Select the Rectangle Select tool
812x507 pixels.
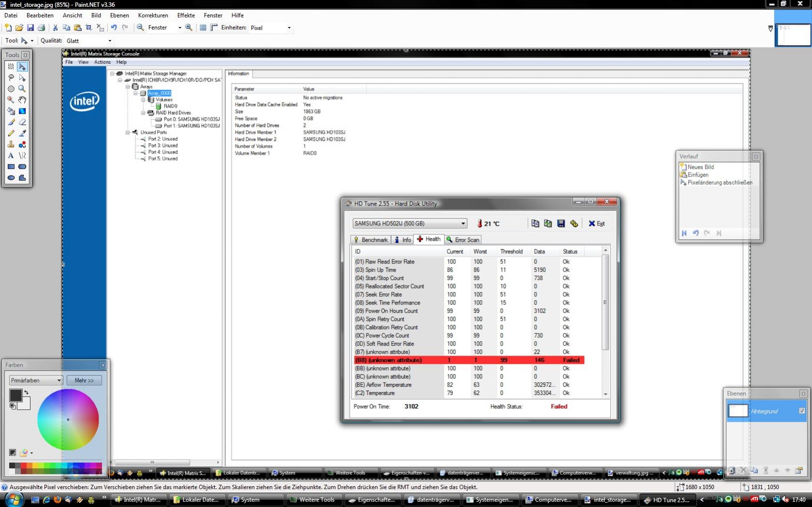(11, 67)
